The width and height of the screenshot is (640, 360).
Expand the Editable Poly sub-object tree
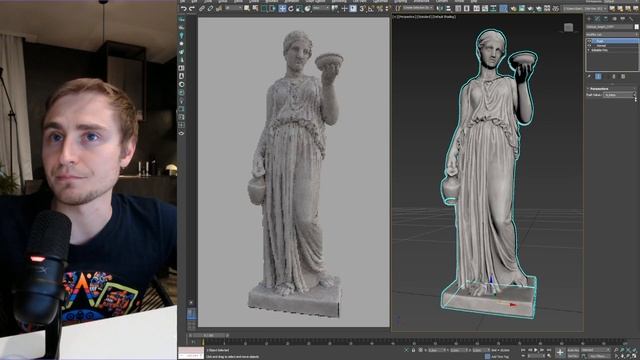pos(589,50)
